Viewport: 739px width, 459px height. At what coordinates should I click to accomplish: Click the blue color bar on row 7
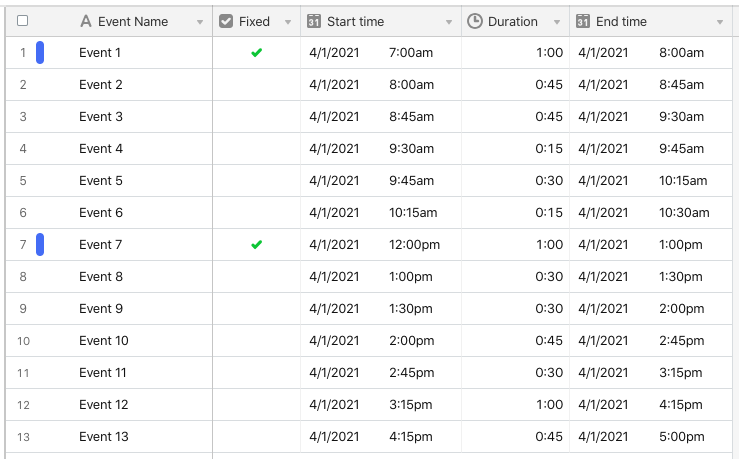coord(40,245)
